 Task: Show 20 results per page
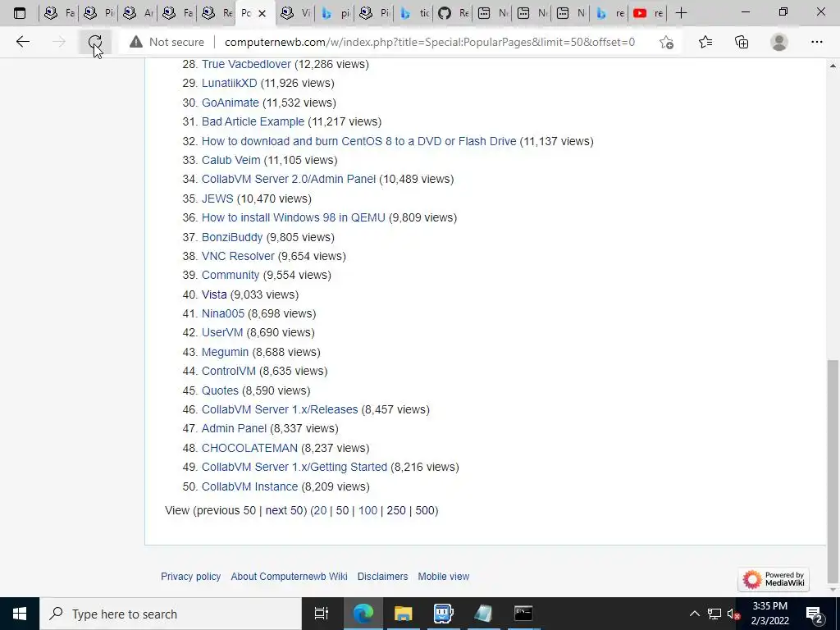pyautogui.click(x=321, y=510)
